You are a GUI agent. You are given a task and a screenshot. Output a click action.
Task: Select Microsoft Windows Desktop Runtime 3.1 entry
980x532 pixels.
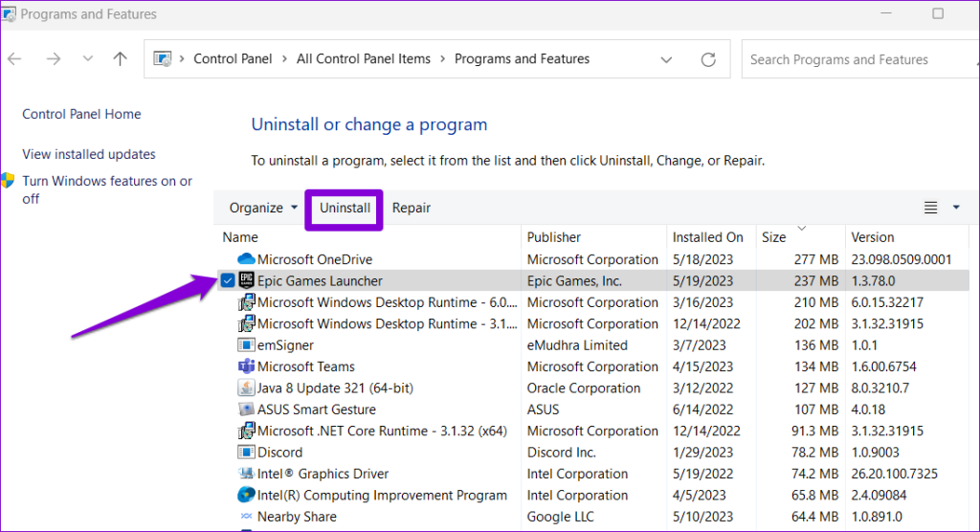tap(388, 323)
